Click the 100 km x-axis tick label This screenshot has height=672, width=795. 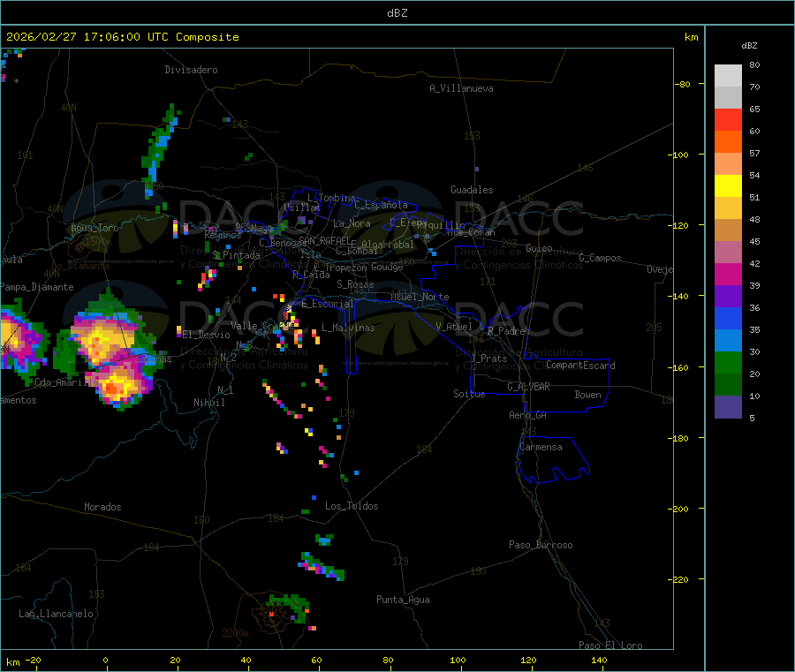[x=458, y=661]
